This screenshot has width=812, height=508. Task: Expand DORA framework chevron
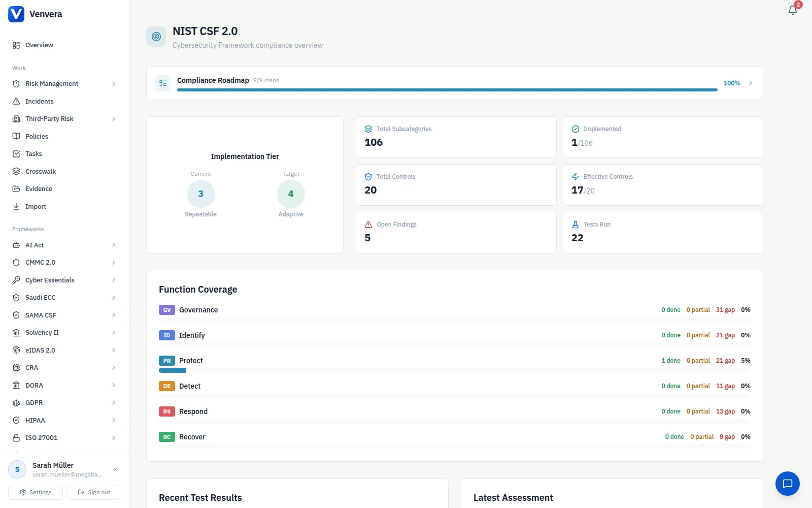click(114, 385)
